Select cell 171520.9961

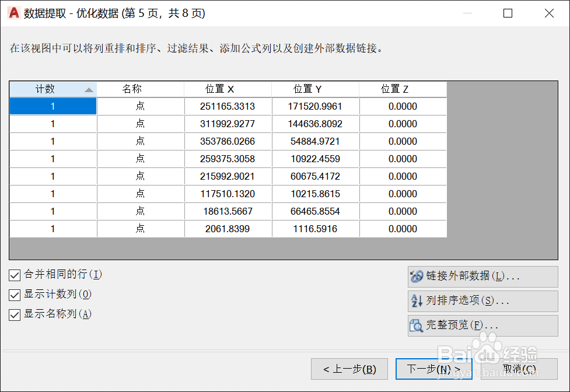(x=316, y=106)
